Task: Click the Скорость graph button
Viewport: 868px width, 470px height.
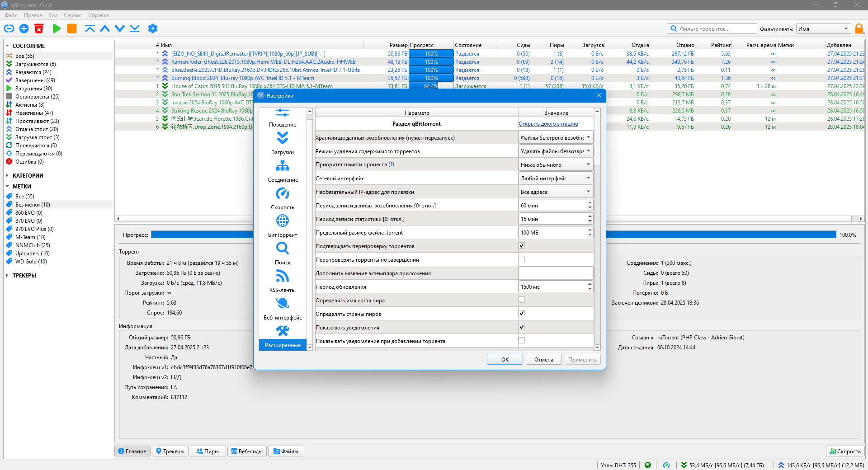Action: point(845,451)
